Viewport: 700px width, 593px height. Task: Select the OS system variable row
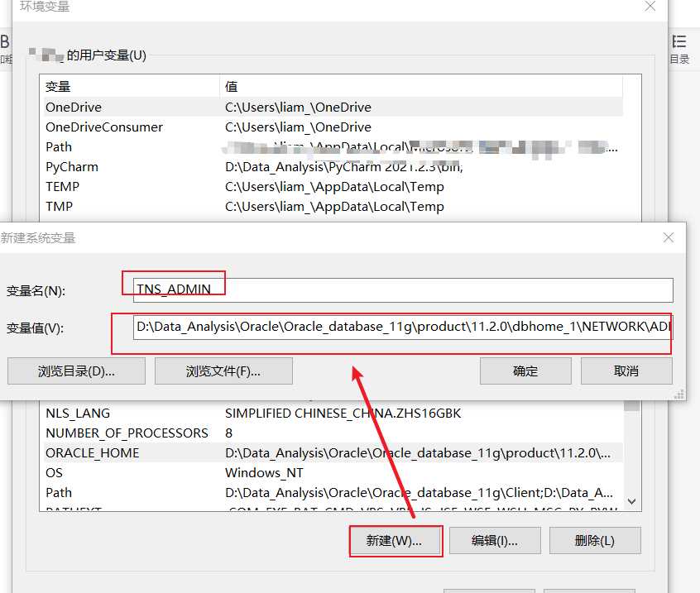click(333, 473)
